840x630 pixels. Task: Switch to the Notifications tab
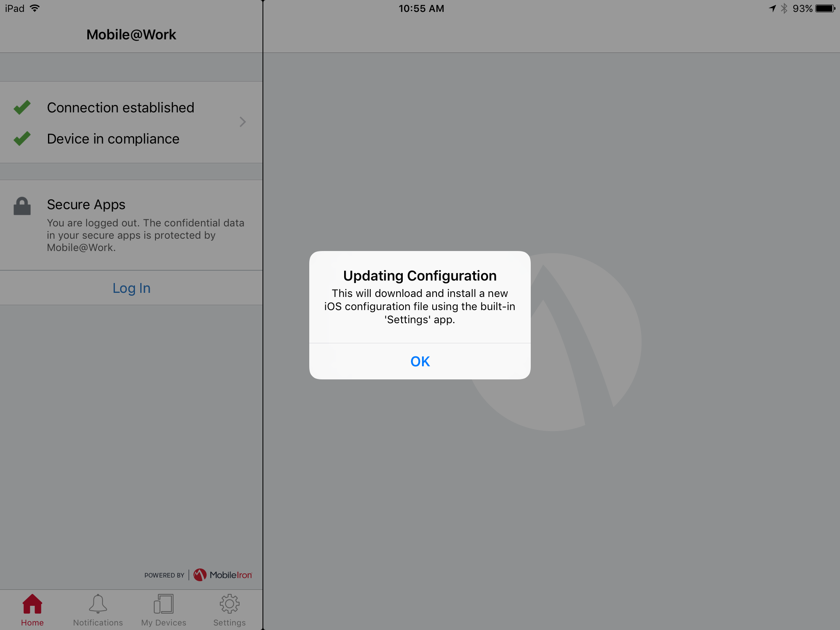98,610
